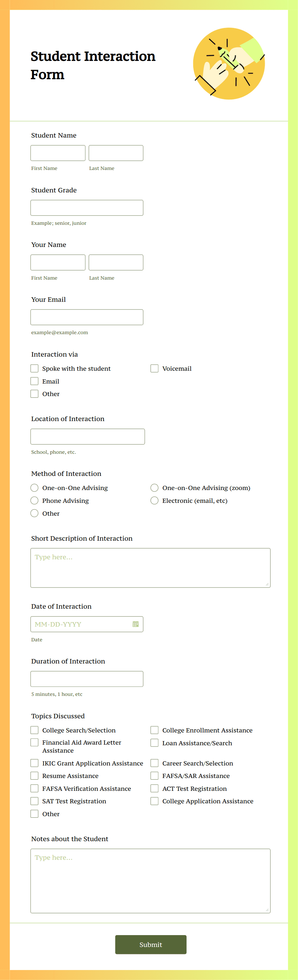Viewport: 298px width, 980px height.
Task: Check "IKIC Grant Application Assistance" topic
Action: (x=34, y=763)
